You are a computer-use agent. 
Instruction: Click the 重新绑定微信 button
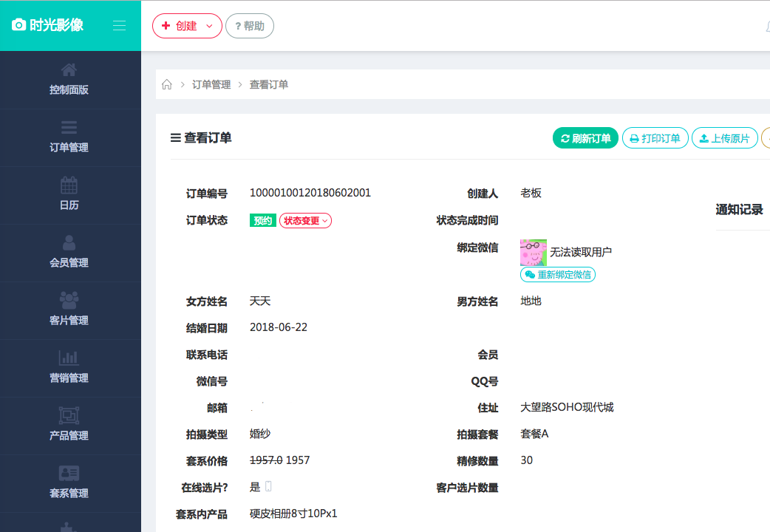pos(557,274)
